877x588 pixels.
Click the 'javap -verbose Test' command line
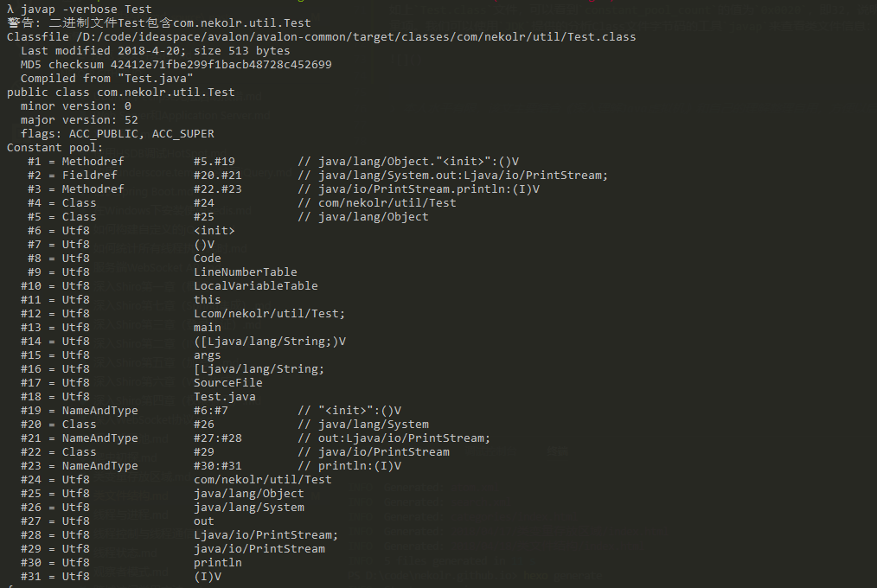(x=79, y=9)
